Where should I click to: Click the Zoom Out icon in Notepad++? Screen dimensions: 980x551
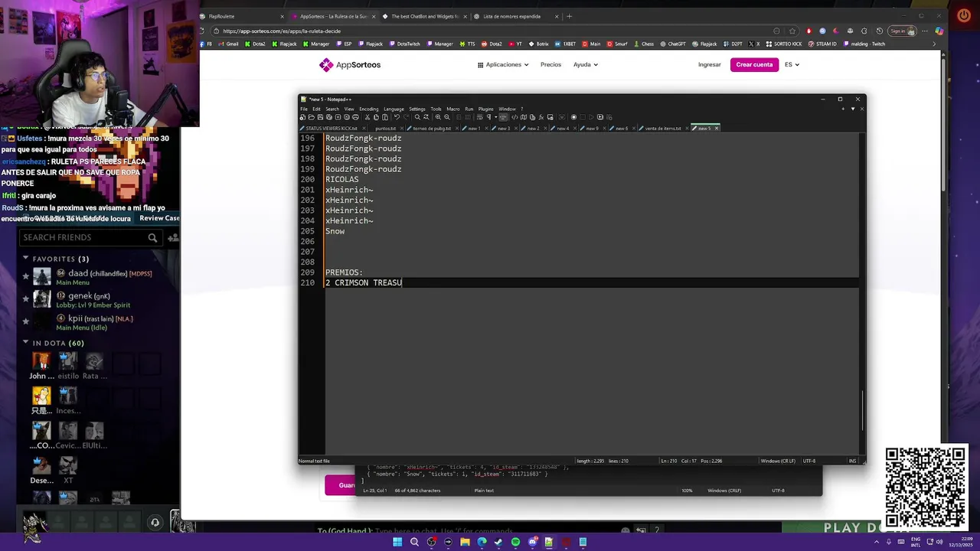(x=447, y=117)
